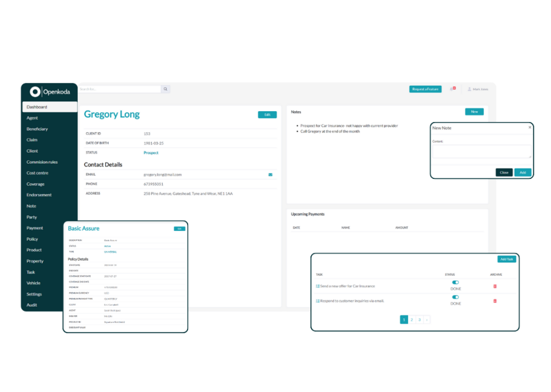Toggle DONE status for 'Respond to customer inquiries'

(x=455, y=297)
